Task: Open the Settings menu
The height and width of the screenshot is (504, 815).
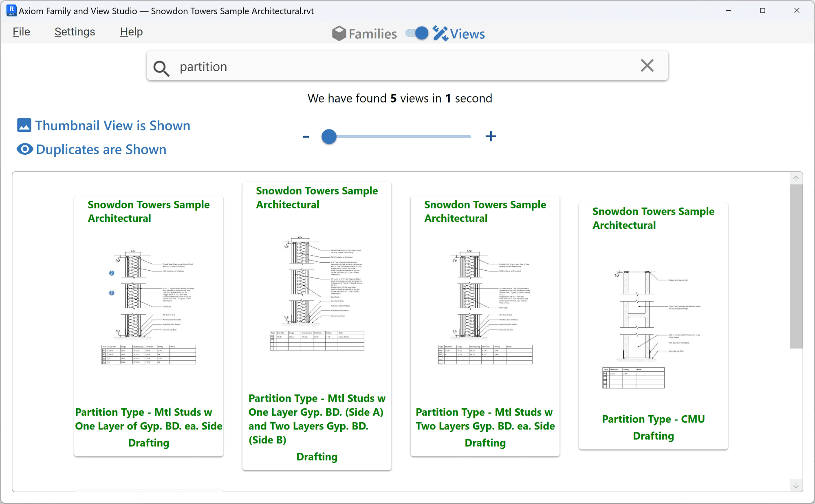Action: pos(75,32)
